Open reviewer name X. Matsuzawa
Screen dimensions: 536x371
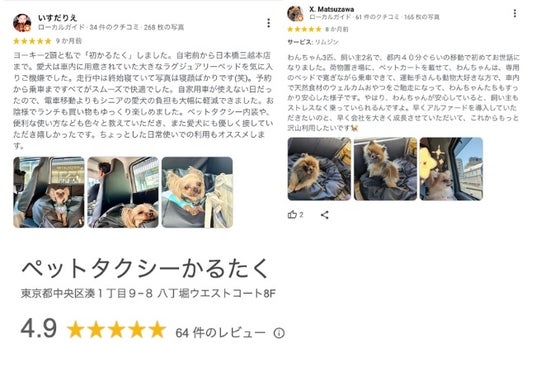tap(332, 9)
